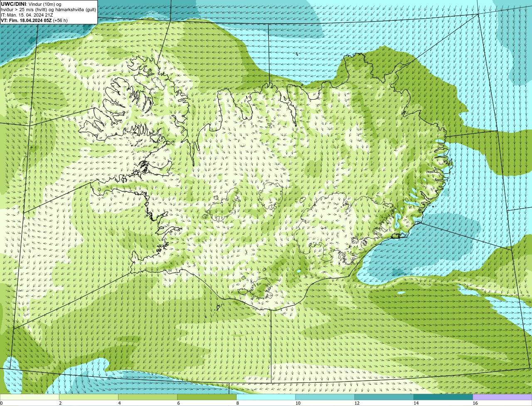This screenshot has width=532, height=406.
Task: Click the pale yellow 0–2 m/s legend swatch
Action: click(x=30, y=397)
